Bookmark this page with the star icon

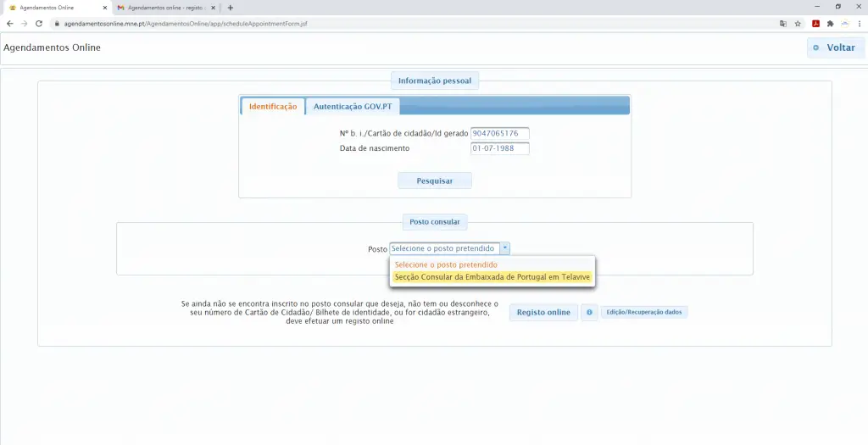point(798,24)
